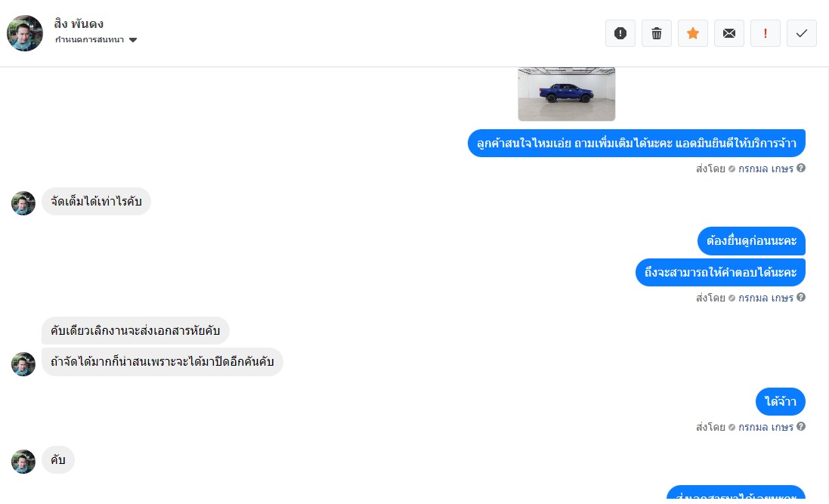Click help icon below ได้จ้าา message
This screenshot has width=829, height=504.
[801, 426]
